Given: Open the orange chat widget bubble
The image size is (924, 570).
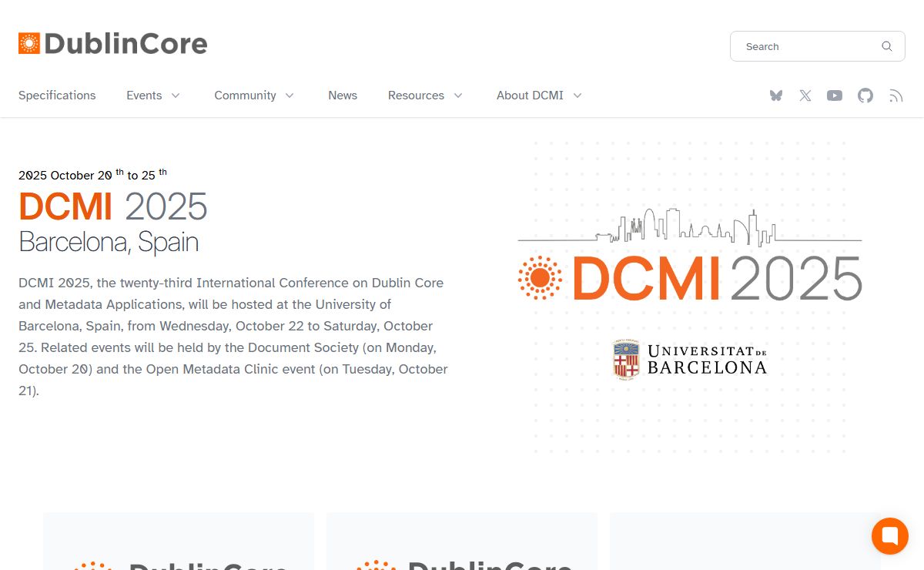Looking at the screenshot, I should pyautogui.click(x=890, y=535).
